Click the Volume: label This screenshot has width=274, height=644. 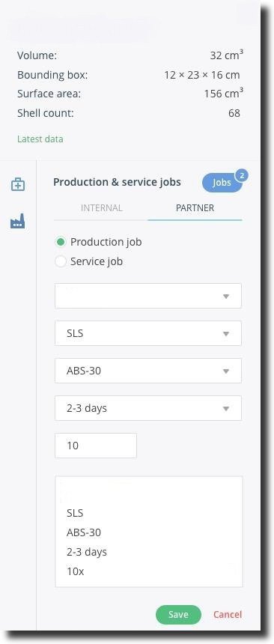[37, 55]
